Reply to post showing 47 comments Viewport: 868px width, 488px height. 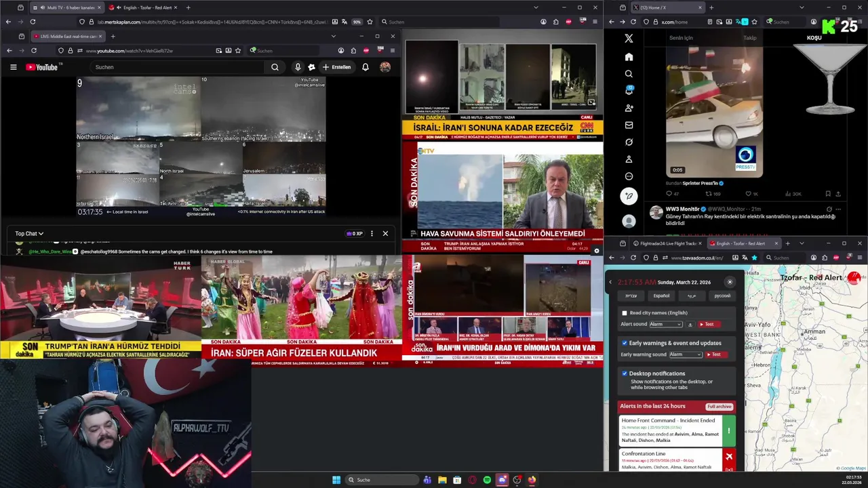pos(672,194)
